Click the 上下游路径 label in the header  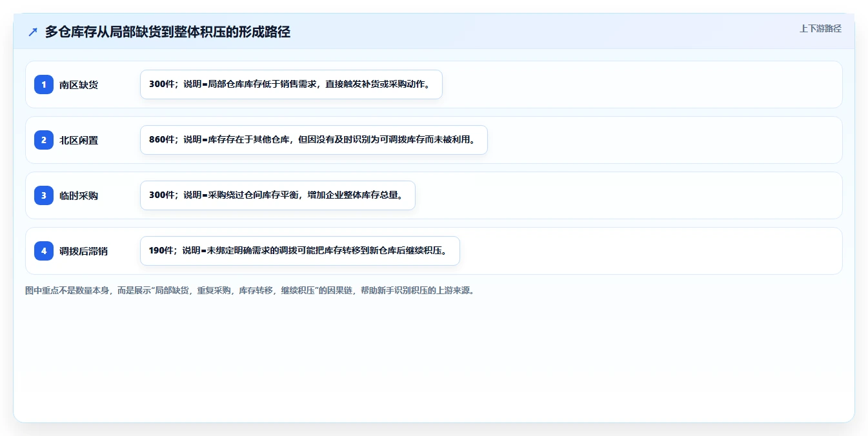[x=820, y=28]
